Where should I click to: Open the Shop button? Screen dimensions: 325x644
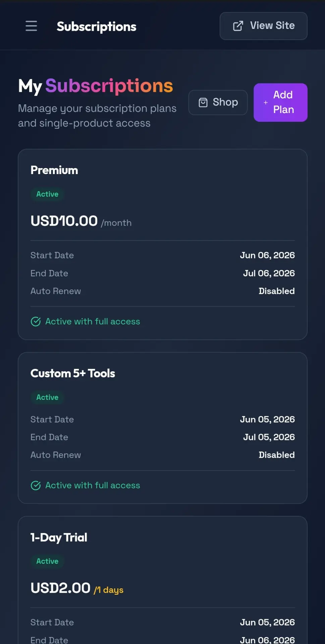click(218, 102)
